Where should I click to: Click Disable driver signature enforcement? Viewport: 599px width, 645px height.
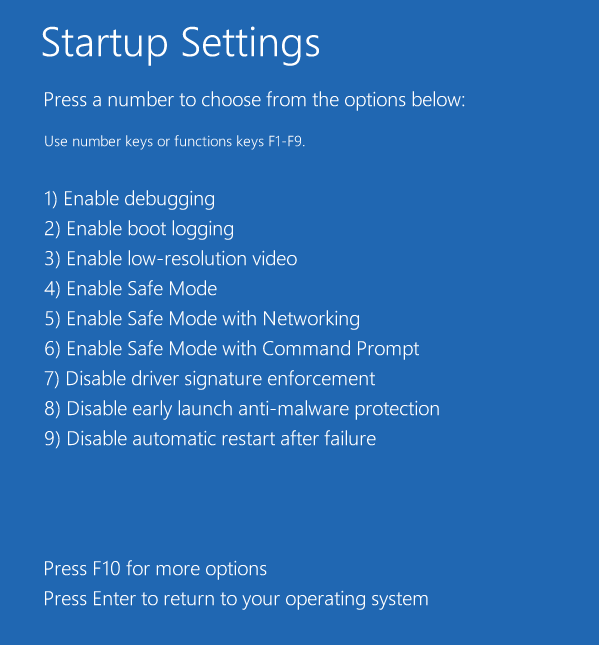(x=209, y=379)
